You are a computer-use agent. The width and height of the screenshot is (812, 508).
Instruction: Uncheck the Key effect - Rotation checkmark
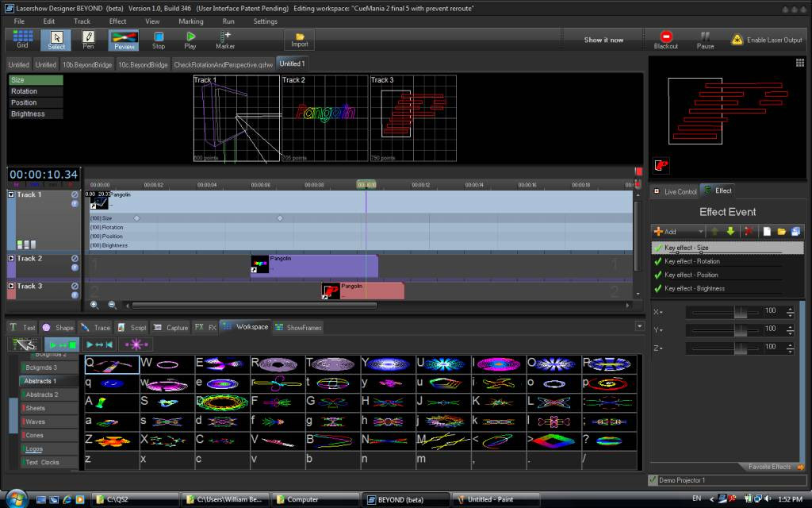point(657,262)
